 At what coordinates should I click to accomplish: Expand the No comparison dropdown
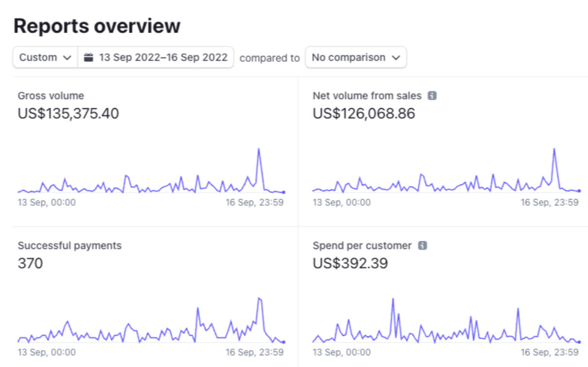click(x=356, y=57)
